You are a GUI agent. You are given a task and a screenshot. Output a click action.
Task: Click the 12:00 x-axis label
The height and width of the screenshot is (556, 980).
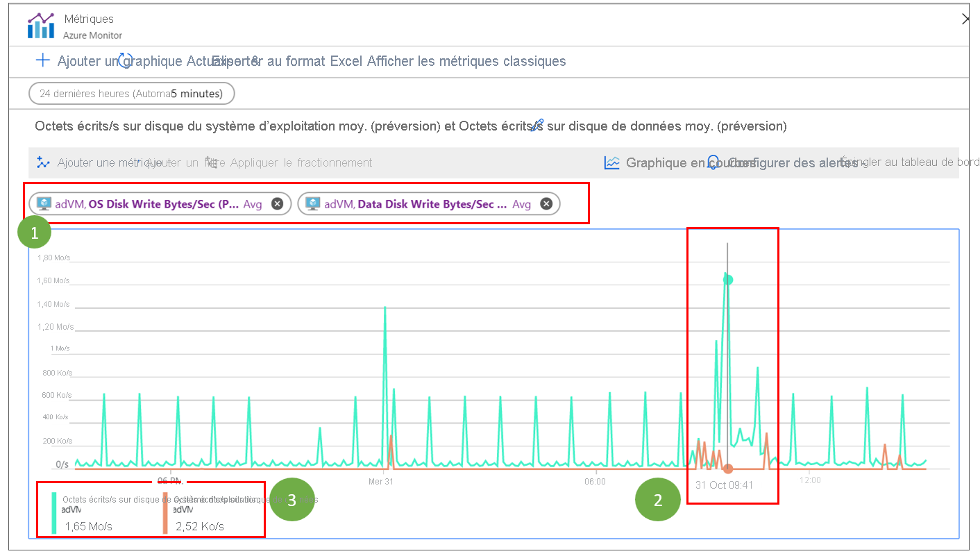tap(809, 480)
